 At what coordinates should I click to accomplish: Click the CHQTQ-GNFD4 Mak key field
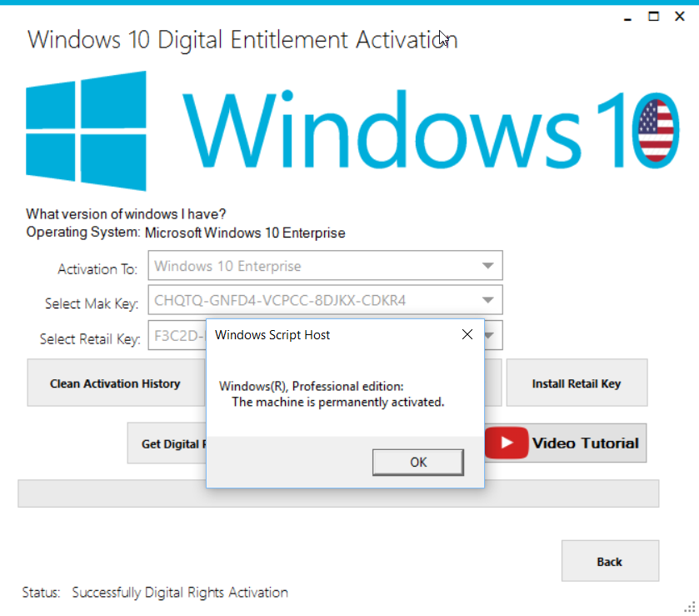pyautogui.click(x=326, y=300)
